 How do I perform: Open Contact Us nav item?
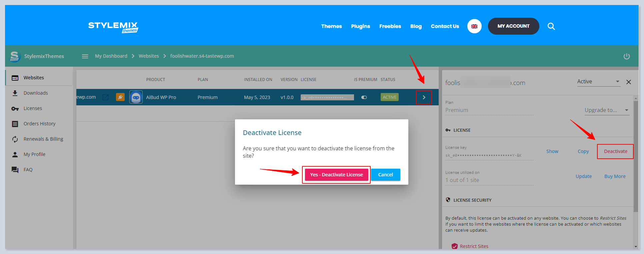445,26
